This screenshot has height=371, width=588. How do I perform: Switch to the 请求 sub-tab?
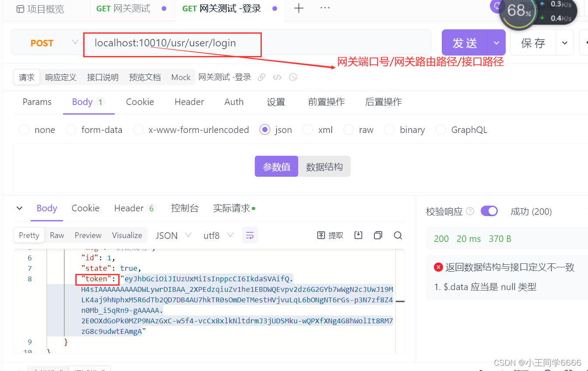coord(27,77)
